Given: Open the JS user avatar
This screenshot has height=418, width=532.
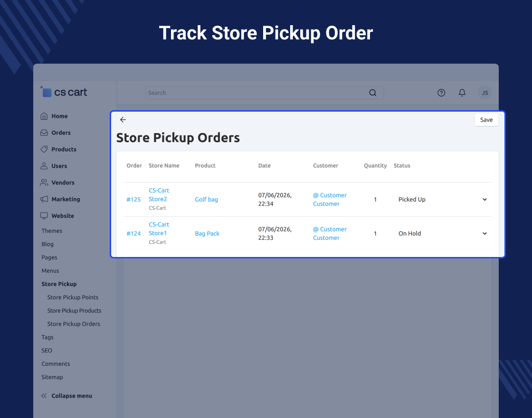Looking at the screenshot, I should click(485, 93).
